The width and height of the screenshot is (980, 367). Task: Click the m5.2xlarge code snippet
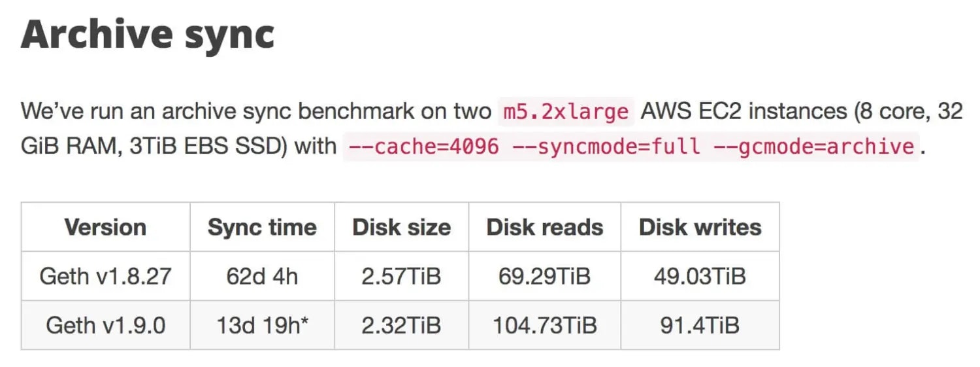[566, 112]
